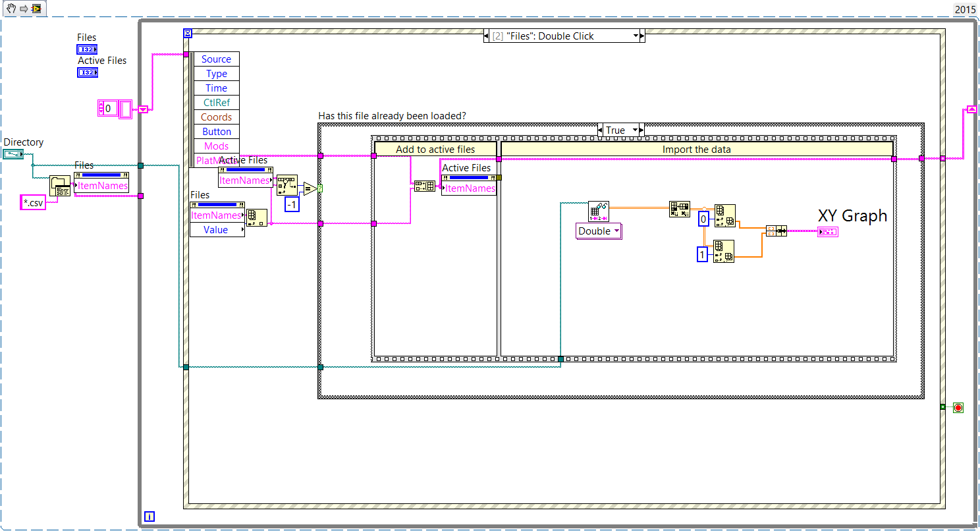Select ItemNames on Files node outside loop
This screenshot has width=980, height=531.
pos(101,186)
